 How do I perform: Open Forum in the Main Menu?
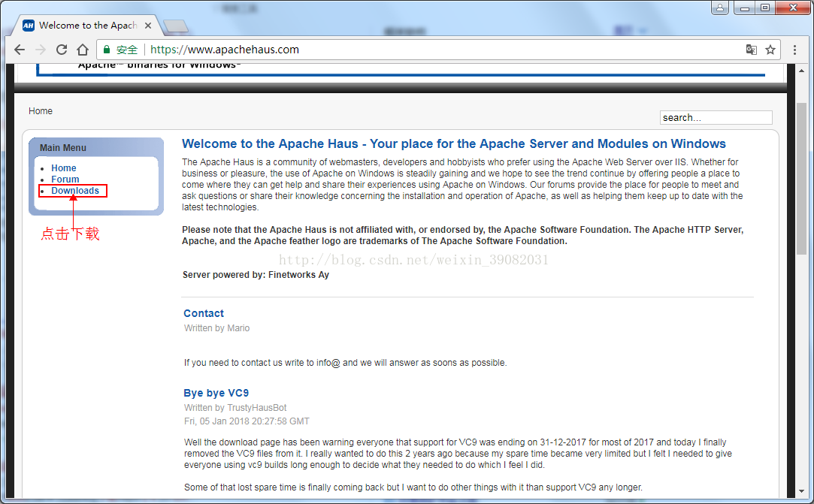(65, 180)
